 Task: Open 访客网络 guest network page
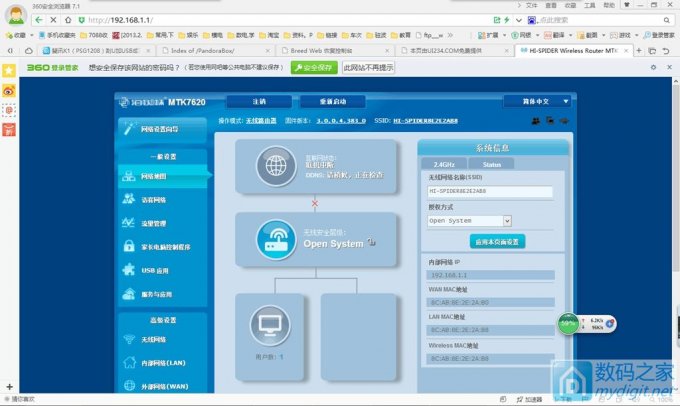153,199
